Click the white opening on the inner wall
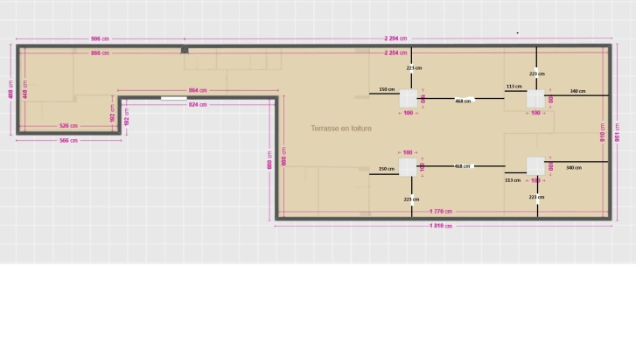 click(173, 98)
